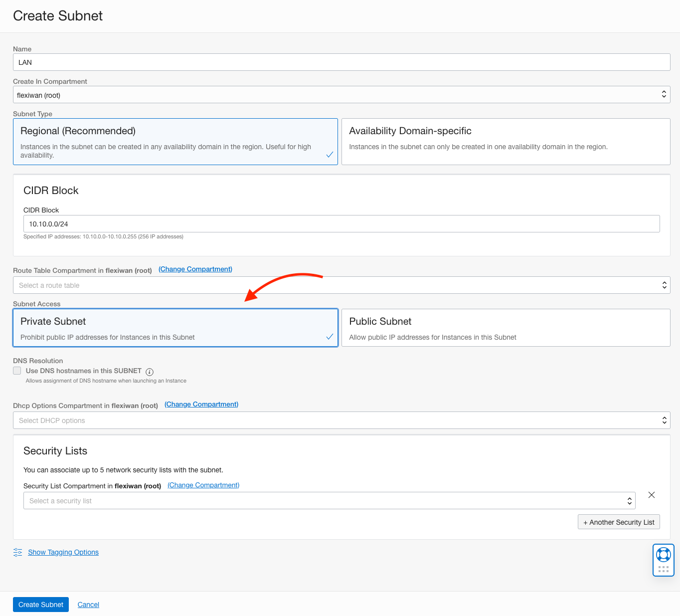Open the life ring help widget
The image size is (680, 616).
tap(663, 555)
